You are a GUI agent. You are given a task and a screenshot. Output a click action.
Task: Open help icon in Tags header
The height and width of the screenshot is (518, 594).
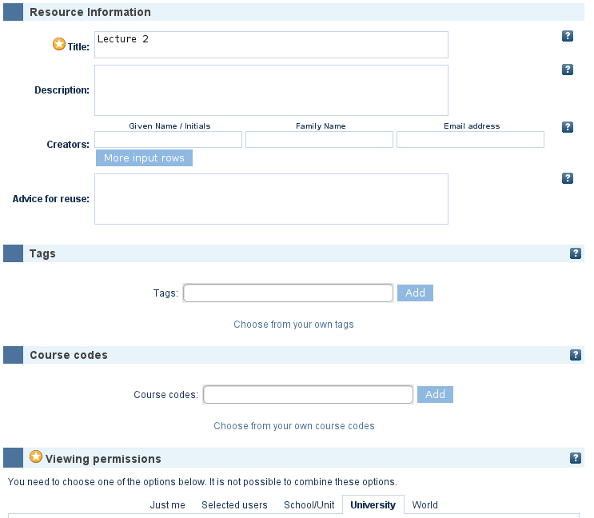tap(575, 253)
